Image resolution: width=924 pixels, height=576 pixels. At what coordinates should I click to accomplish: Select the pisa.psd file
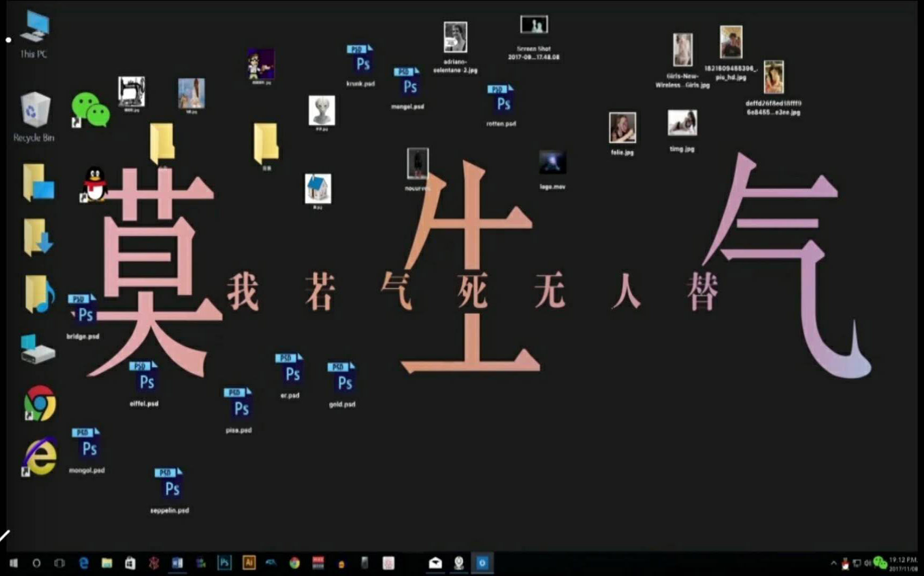click(238, 411)
